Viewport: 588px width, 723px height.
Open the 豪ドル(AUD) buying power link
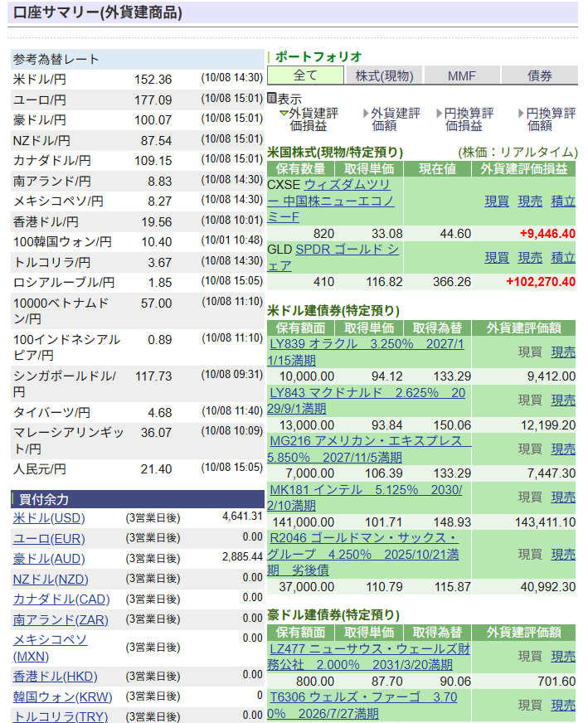(x=49, y=559)
